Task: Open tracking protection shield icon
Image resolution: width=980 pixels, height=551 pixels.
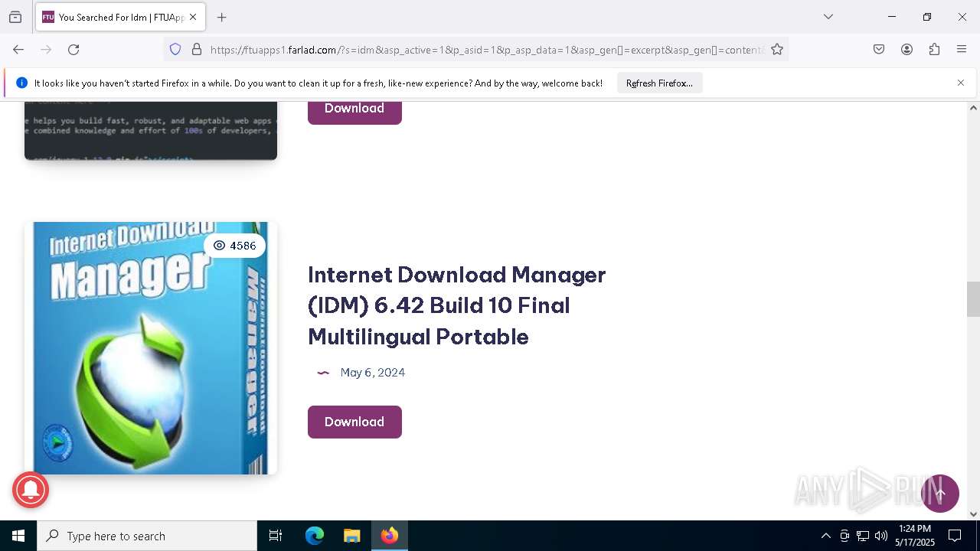Action: click(175, 50)
